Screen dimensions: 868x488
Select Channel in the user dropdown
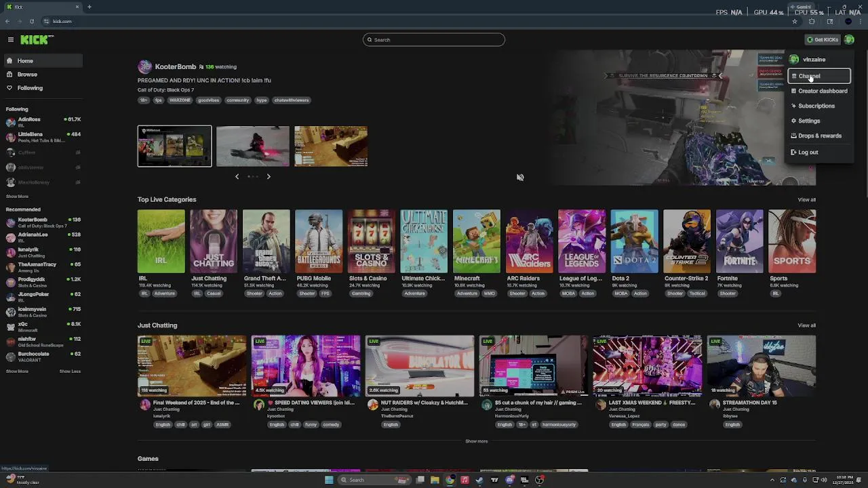click(x=819, y=76)
